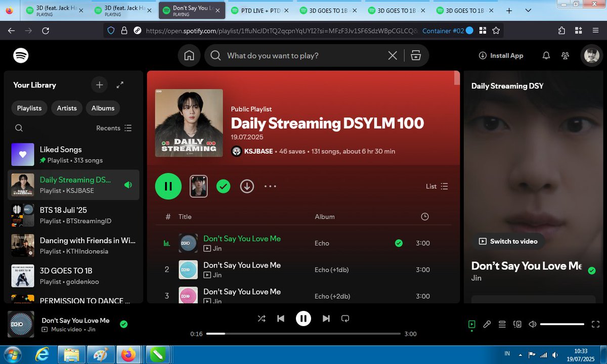
Task: Adjust the Spotify volume slider
Action: click(562, 324)
